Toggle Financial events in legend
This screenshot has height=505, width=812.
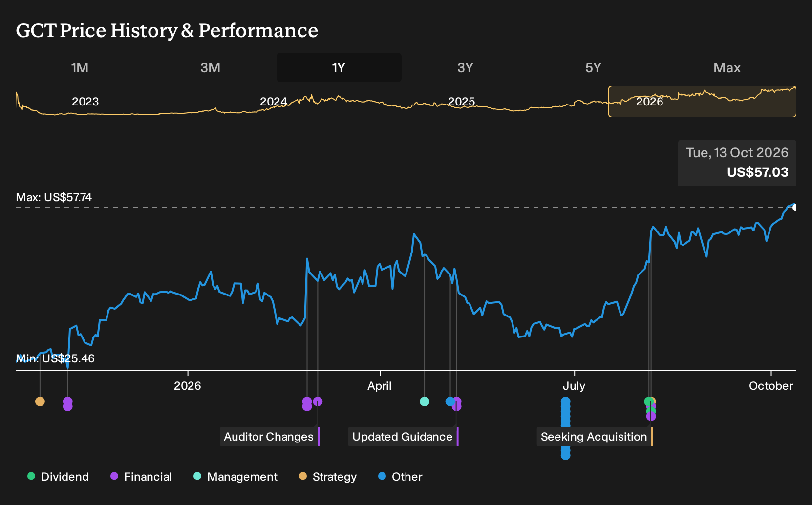[x=141, y=477]
